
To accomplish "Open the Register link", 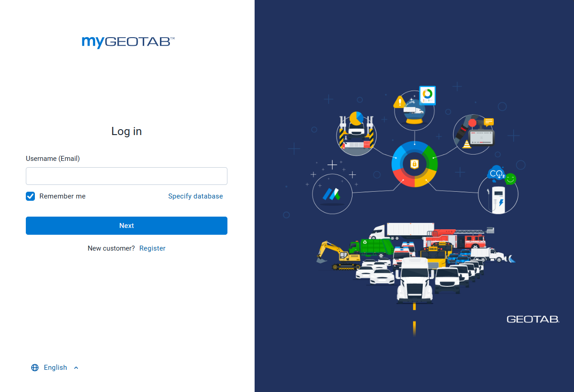I will point(152,248).
